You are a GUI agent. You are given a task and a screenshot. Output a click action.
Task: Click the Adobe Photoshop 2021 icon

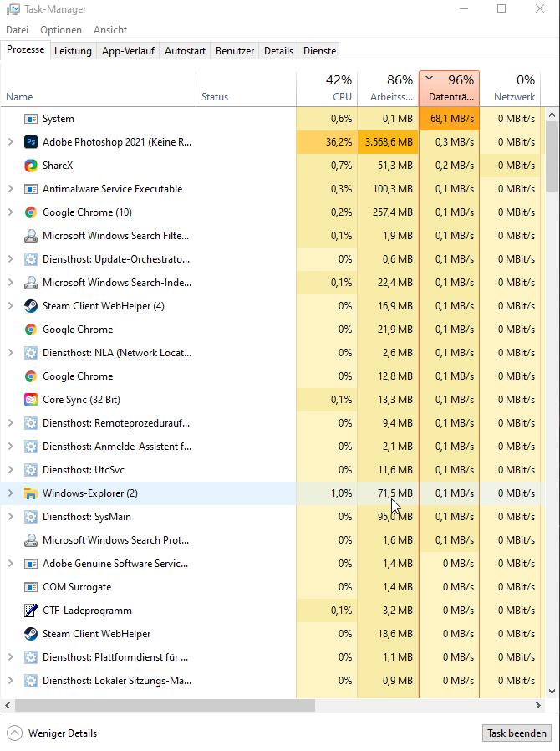[x=31, y=142]
